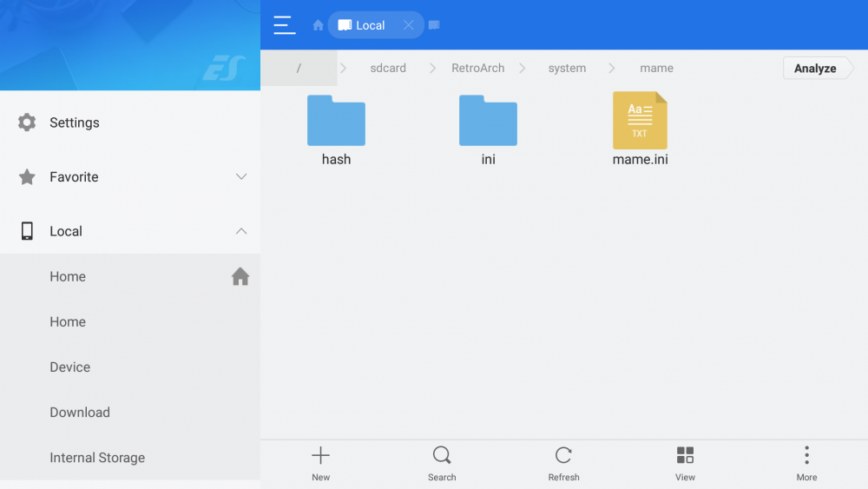This screenshot has height=489, width=868.
Task: Open the hash folder
Action: point(336,129)
